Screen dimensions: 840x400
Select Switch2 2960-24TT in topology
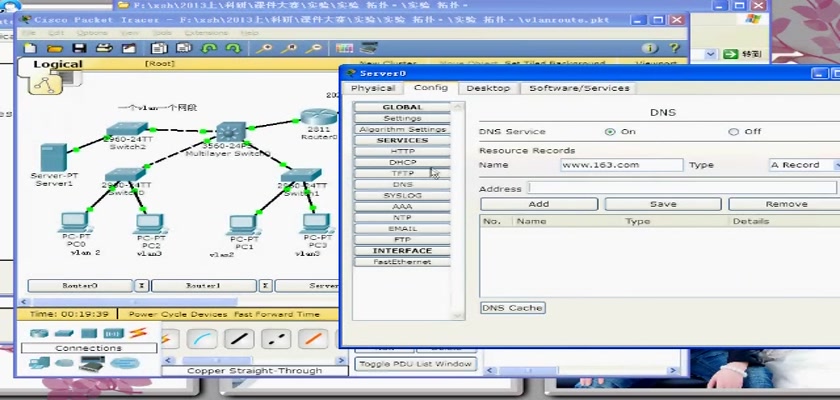(x=126, y=129)
